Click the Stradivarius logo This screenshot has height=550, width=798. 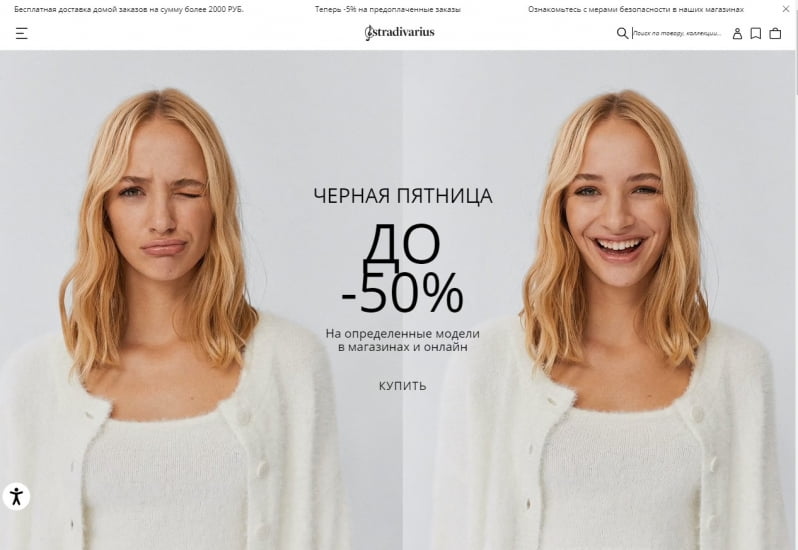(400, 33)
